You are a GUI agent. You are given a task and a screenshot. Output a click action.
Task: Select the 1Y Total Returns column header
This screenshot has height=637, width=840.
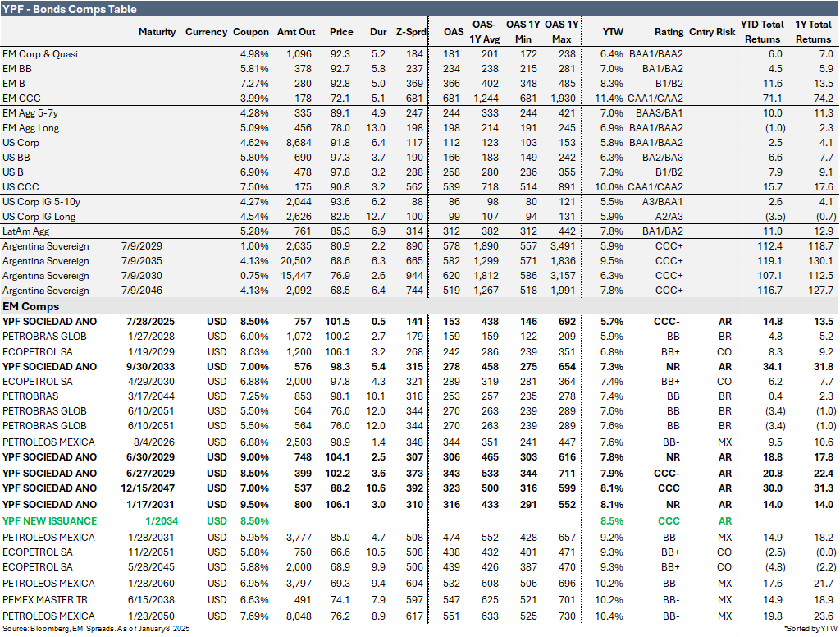[813, 32]
